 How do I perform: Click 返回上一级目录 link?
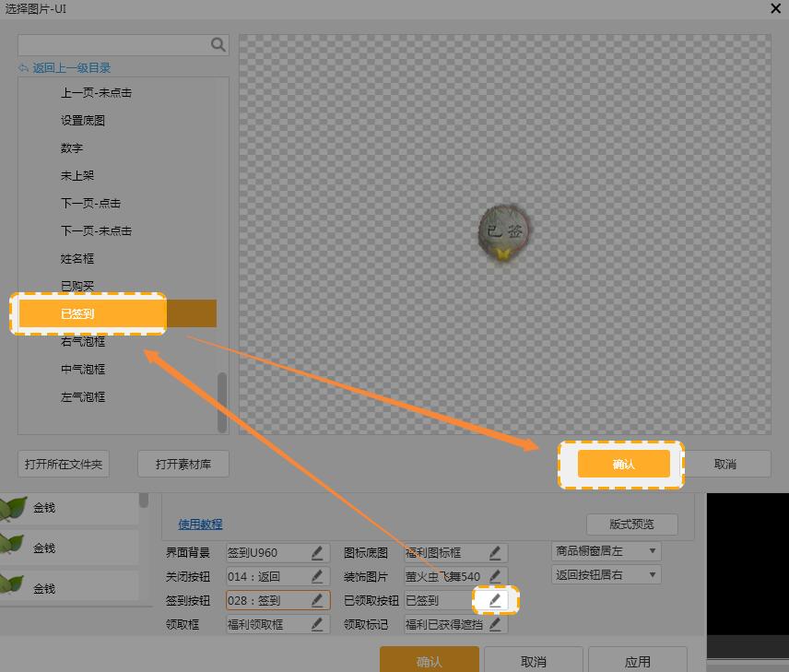tap(71, 68)
